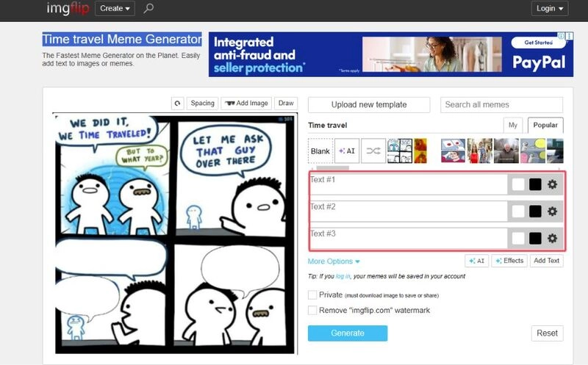The height and width of the screenshot is (365, 588).
Task: Enable the Private checkbox
Action: point(312,295)
